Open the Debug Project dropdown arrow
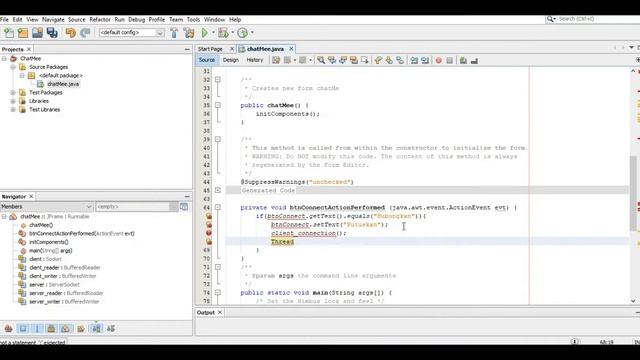Viewport: 640px width, 360px height. point(233,33)
